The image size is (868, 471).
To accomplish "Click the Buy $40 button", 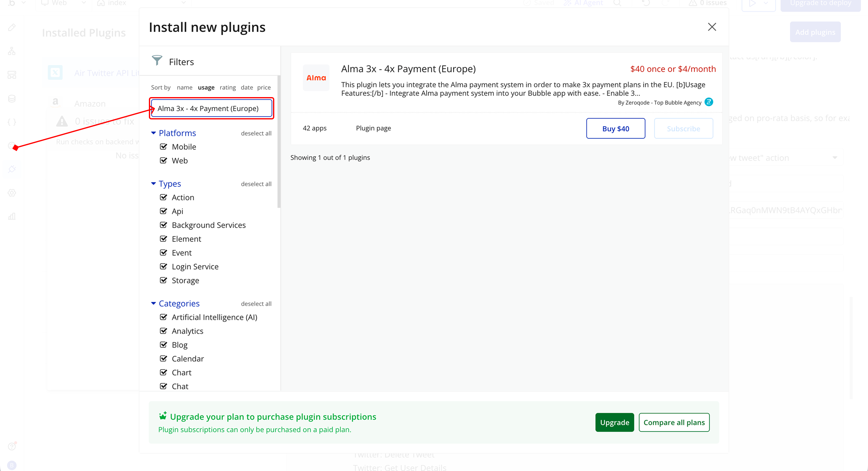I will click(x=615, y=128).
